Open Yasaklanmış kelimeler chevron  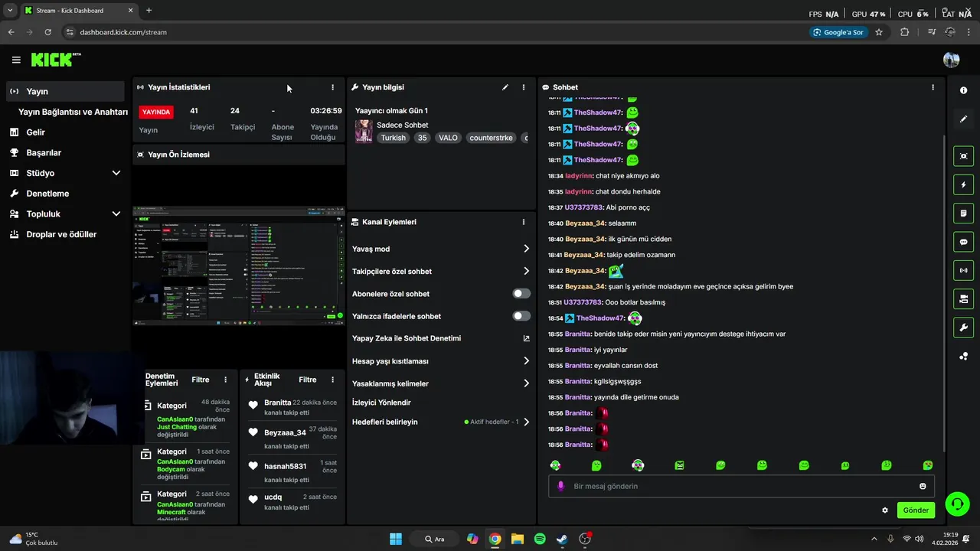point(526,383)
